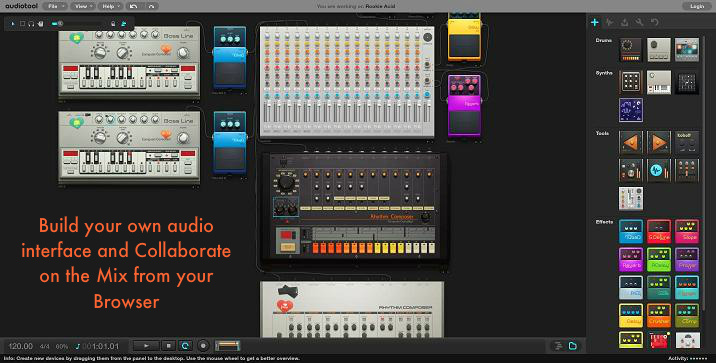Screen dimensions: 716x363
Task: Add the keyboard Bass Line synth device
Action: click(x=659, y=82)
